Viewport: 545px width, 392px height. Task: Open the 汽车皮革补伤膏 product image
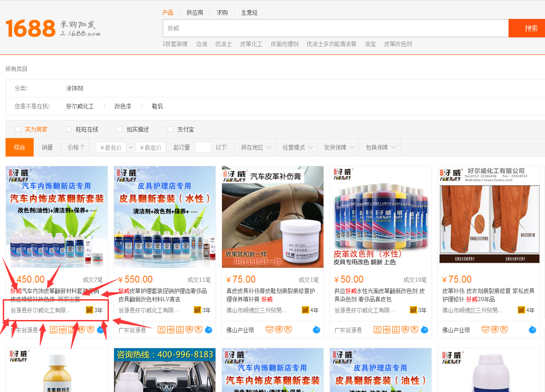point(273,217)
